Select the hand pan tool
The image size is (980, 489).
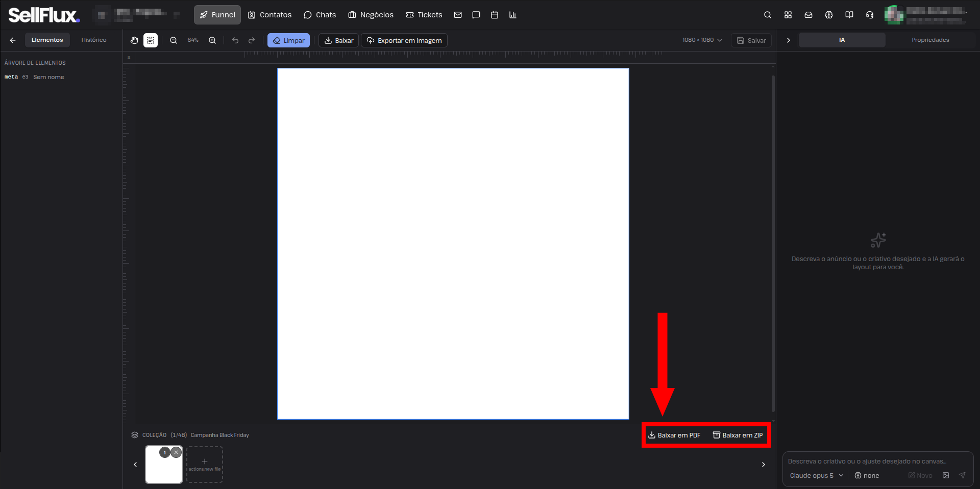[x=134, y=40]
